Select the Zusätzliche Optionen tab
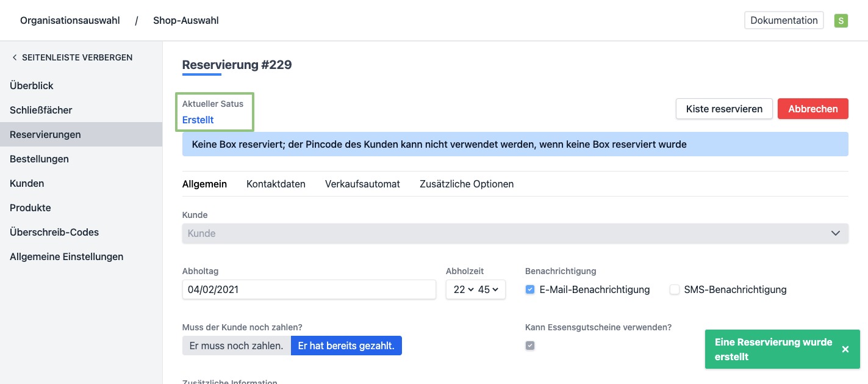 point(467,184)
